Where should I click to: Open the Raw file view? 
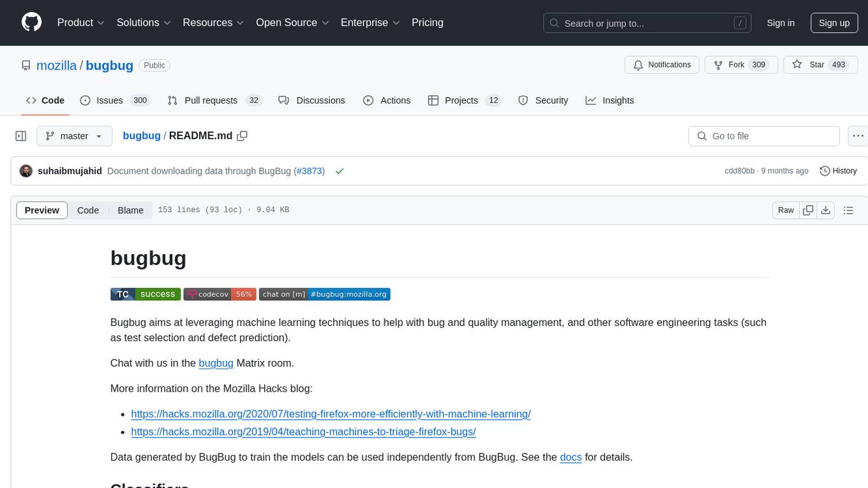(x=786, y=210)
